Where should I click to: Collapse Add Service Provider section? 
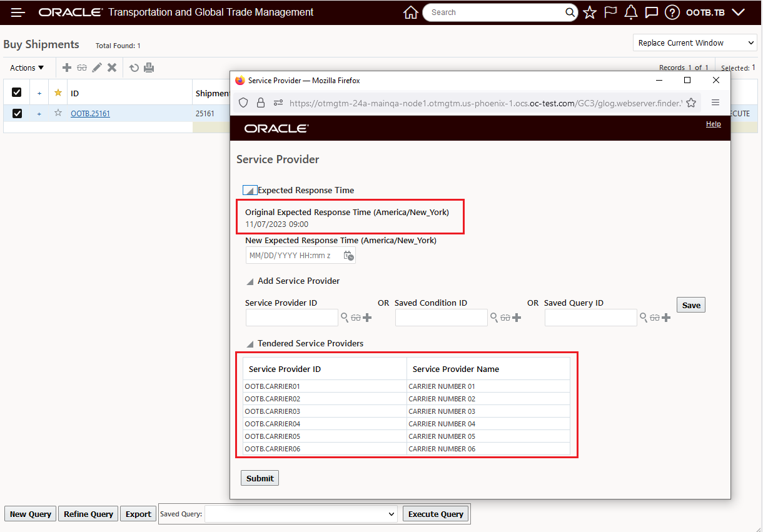tap(250, 281)
